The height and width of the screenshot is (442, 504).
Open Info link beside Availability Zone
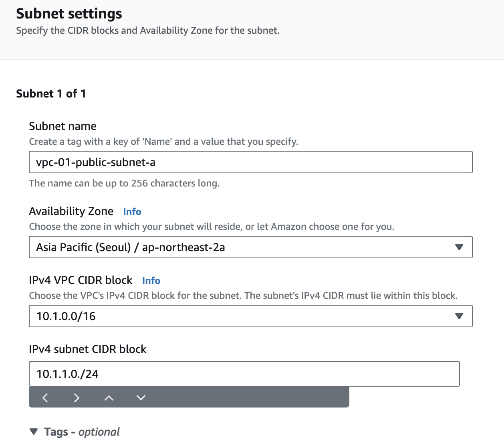pyautogui.click(x=132, y=212)
